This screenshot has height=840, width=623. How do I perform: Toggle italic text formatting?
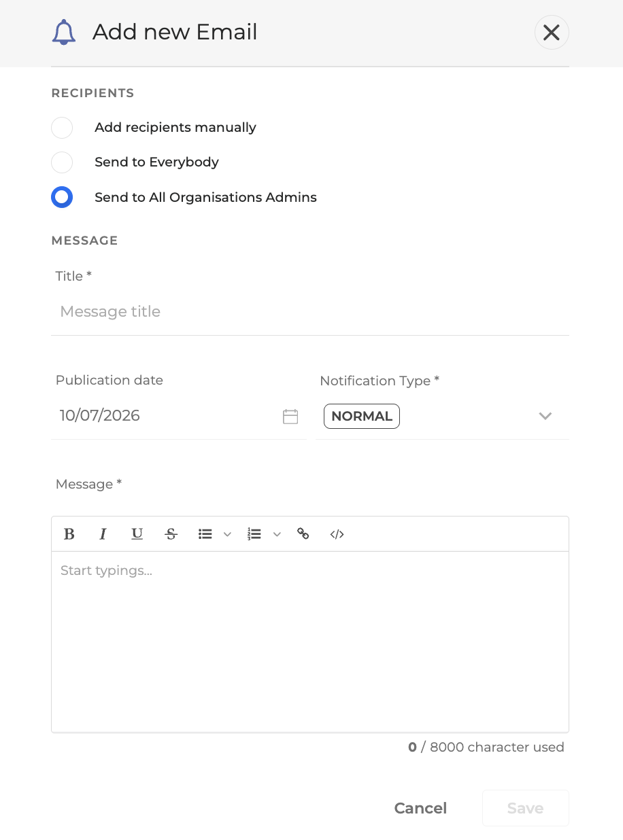pos(103,534)
